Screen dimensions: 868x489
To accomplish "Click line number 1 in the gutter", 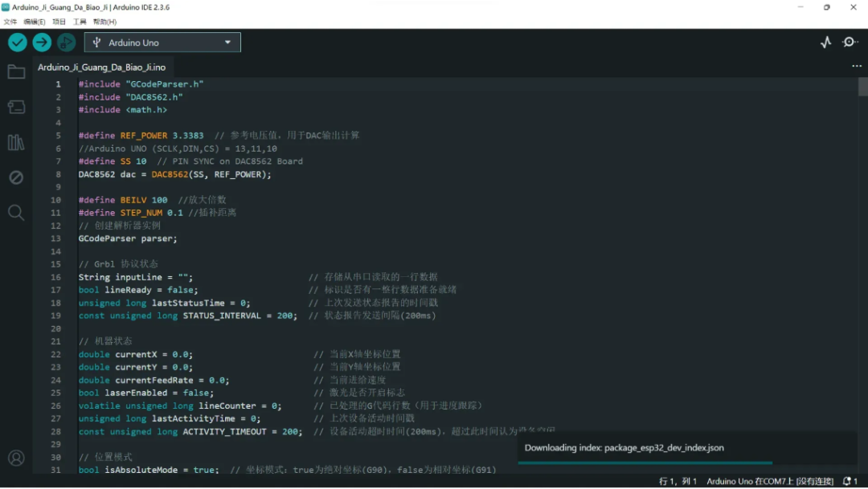I will (x=58, y=84).
